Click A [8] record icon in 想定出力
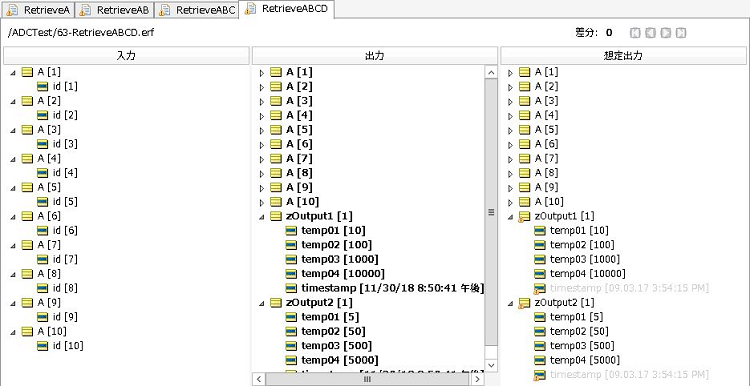The width and height of the screenshot is (750, 386). point(524,173)
